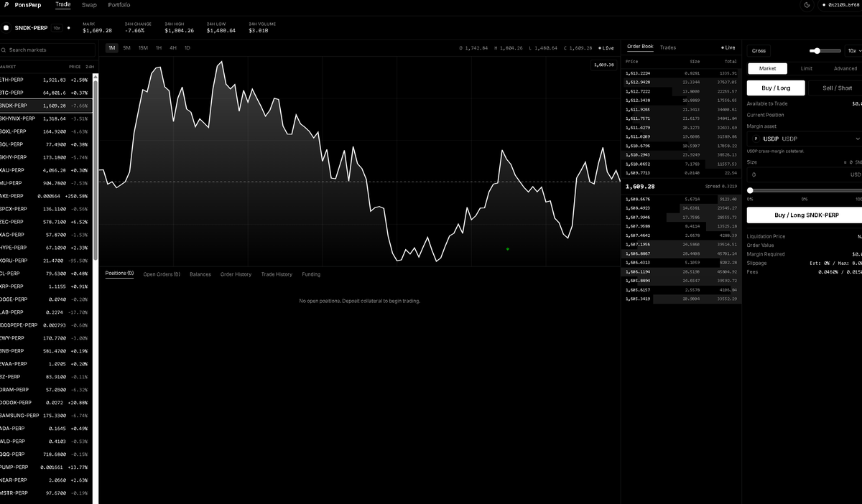The image size is (862, 504).
Task: Select ETH-PERP in the market list
Action: tap(46, 80)
